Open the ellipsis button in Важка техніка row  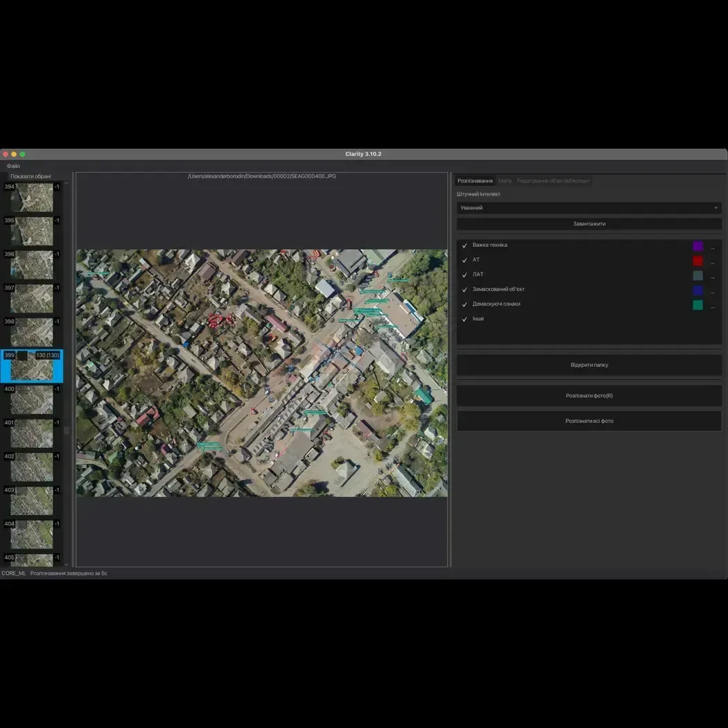713,247
